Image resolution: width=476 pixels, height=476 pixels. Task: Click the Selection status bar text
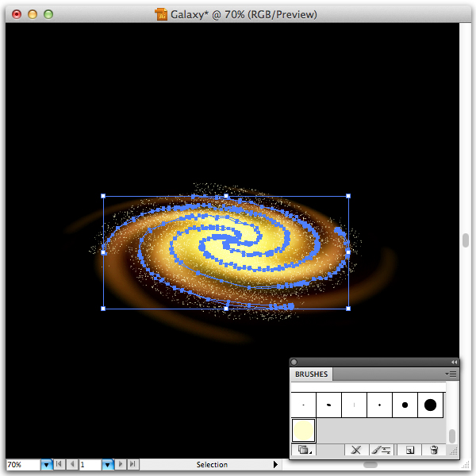click(x=212, y=464)
